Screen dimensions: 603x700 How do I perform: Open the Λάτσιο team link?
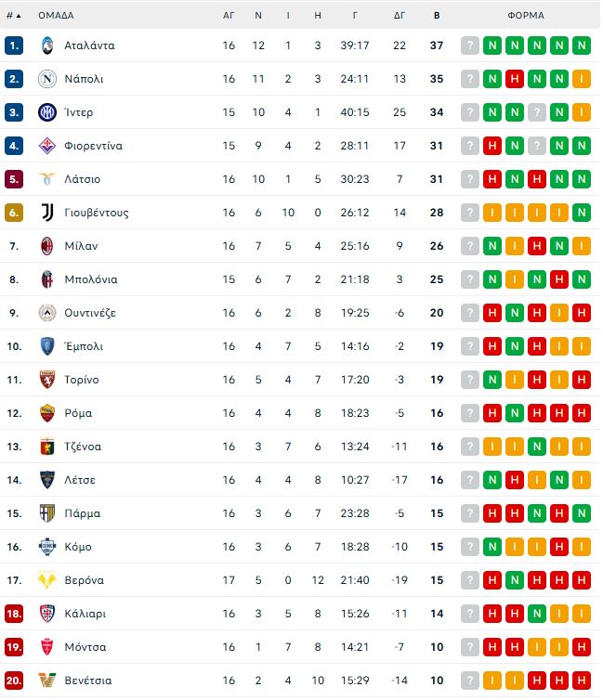click(83, 179)
